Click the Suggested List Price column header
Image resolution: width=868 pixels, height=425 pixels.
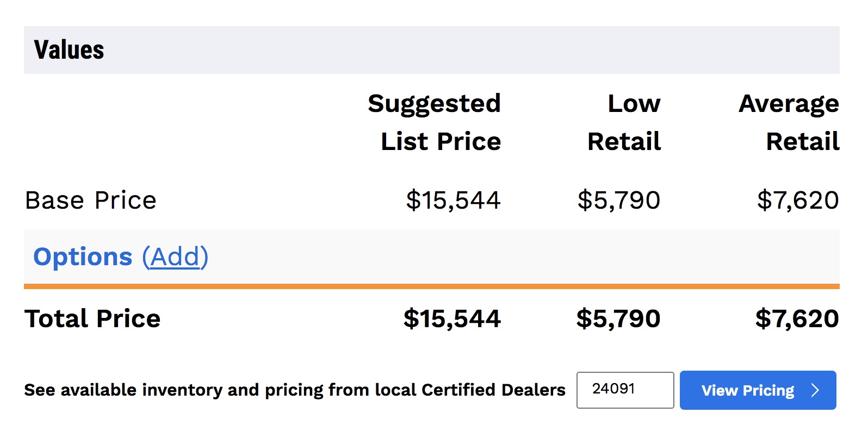tap(435, 122)
